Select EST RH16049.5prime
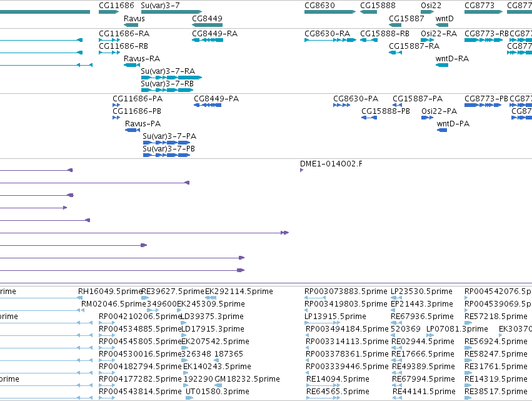The width and height of the screenshot is (532, 401). click(x=110, y=292)
